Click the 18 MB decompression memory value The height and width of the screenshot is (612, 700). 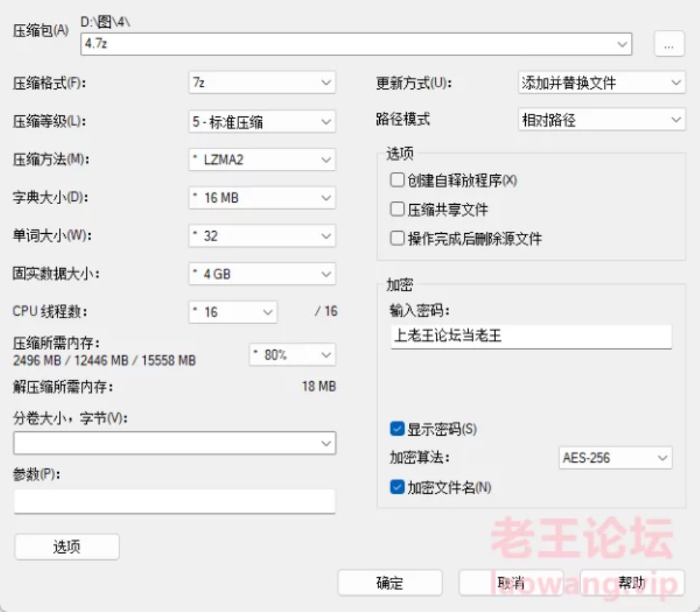pyautogui.click(x=319, y=386)
